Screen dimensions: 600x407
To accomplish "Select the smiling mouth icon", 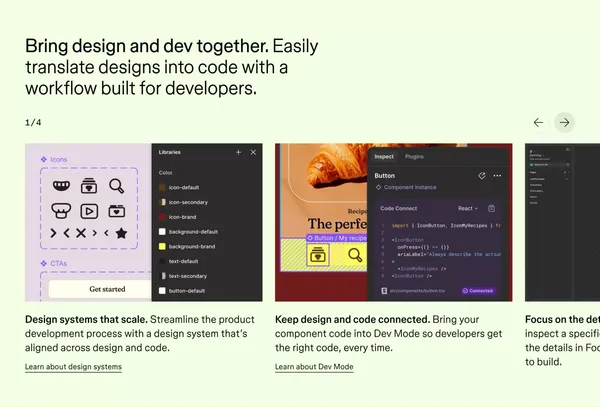I will pos(61,186).
